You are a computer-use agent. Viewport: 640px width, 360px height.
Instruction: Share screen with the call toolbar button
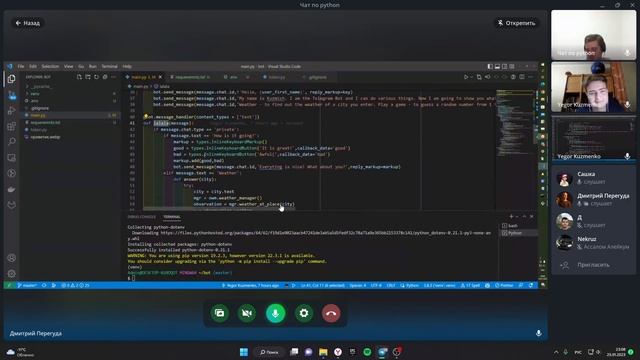coord(220,313)
